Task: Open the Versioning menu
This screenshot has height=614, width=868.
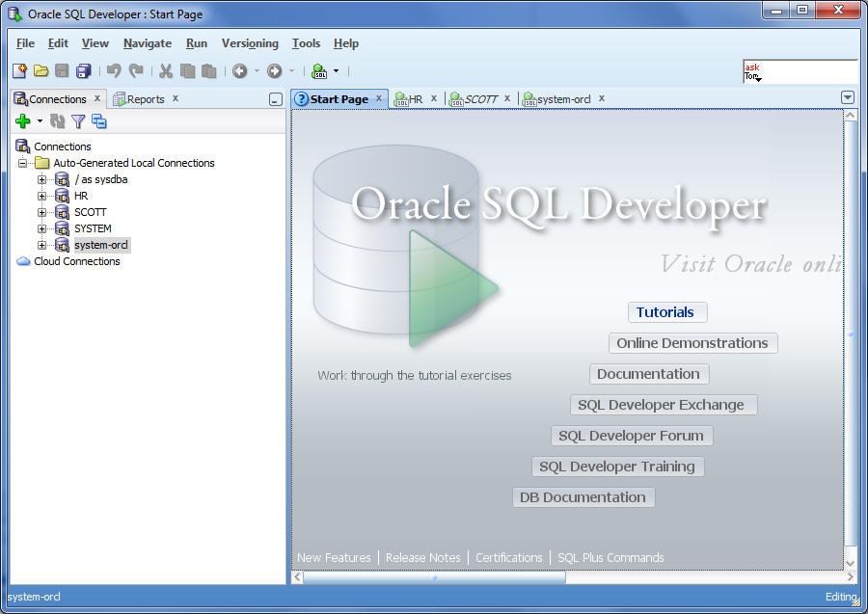Action: [250, 43]
